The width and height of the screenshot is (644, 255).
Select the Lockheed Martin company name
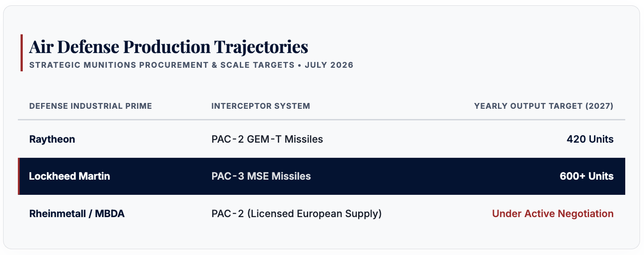[69, 176]
